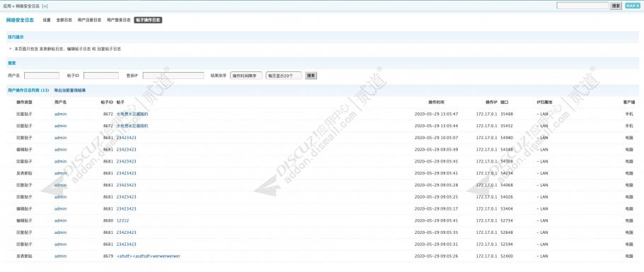Open the 结果排序 sort order dropdown
Viewport: 644px width, 272px height.
click(x=246, y=76)
